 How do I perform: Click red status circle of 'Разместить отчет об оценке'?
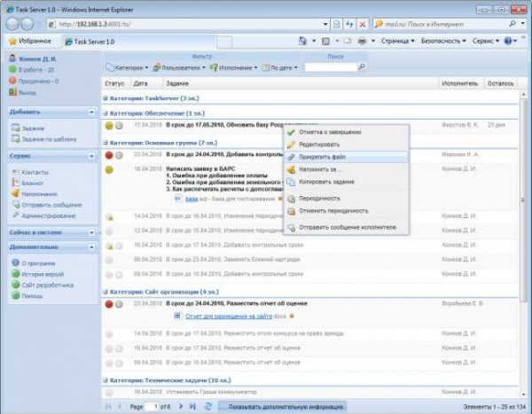click(x=109, y=304)
